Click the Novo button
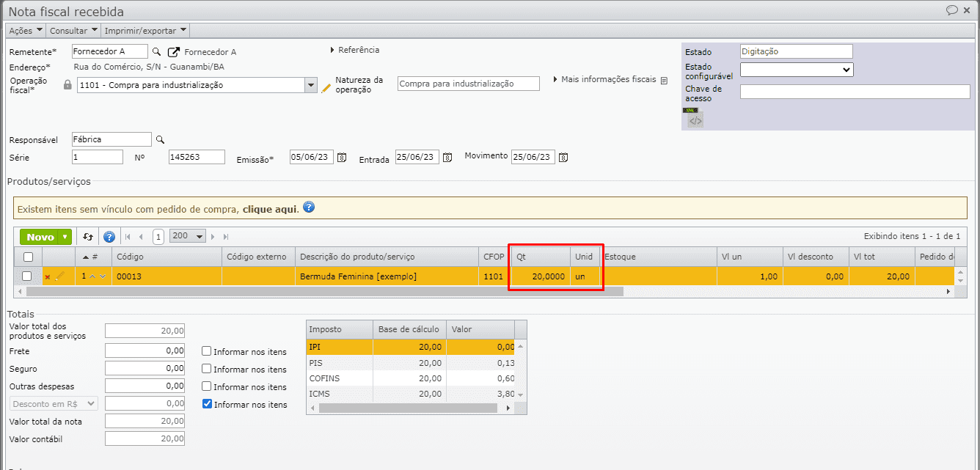 40,237
